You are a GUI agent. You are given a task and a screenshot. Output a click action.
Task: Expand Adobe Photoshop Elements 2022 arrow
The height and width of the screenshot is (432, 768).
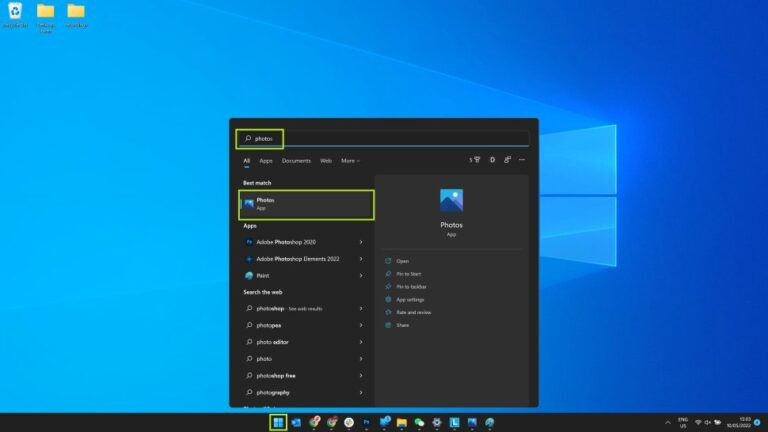pyautogui.click(x=361, y=259)
